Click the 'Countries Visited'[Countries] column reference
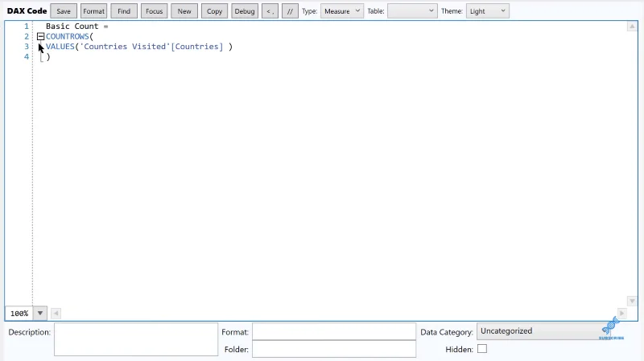This screenshot has height=361, width=644. pos(151,47)
